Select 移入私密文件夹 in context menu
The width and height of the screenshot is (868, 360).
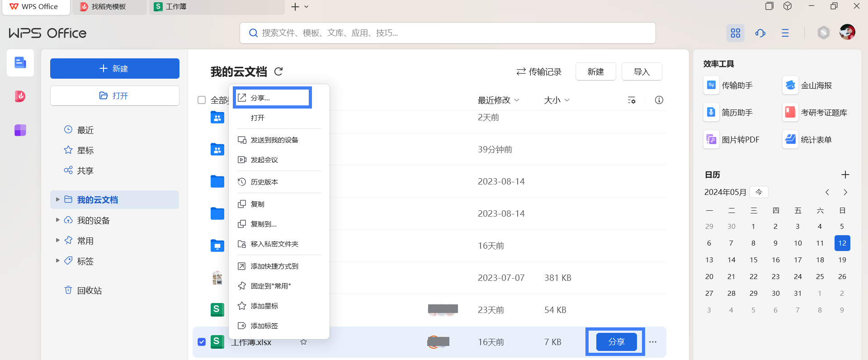[274, 244]
